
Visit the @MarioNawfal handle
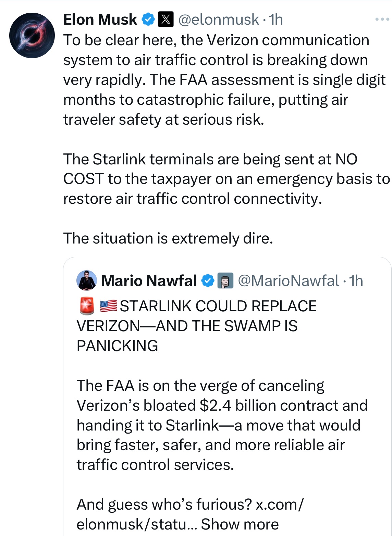288,281
